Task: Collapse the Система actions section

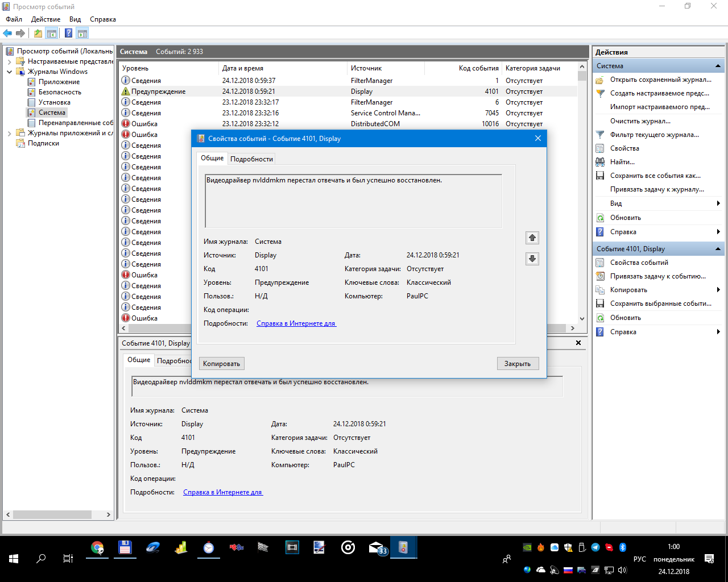Action: click(x=718, y=66)
